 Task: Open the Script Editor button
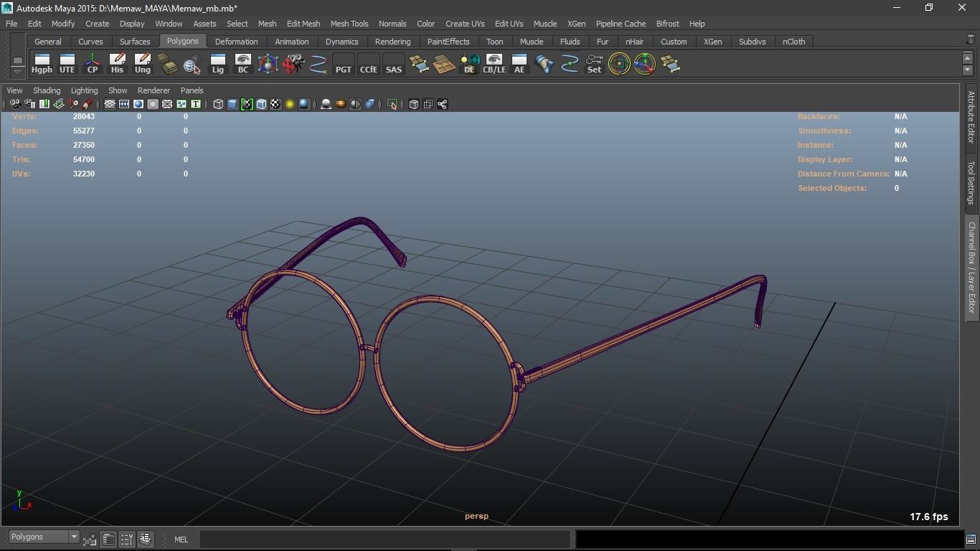(971, 539)
